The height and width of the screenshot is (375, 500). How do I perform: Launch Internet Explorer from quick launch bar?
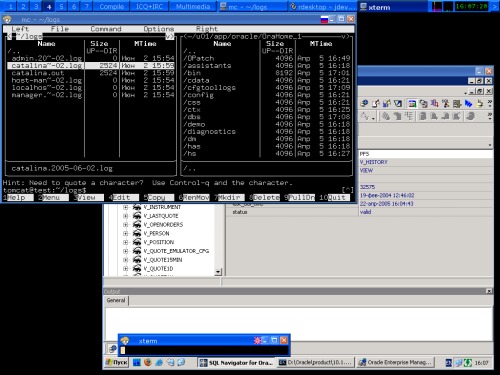point(159,362)
